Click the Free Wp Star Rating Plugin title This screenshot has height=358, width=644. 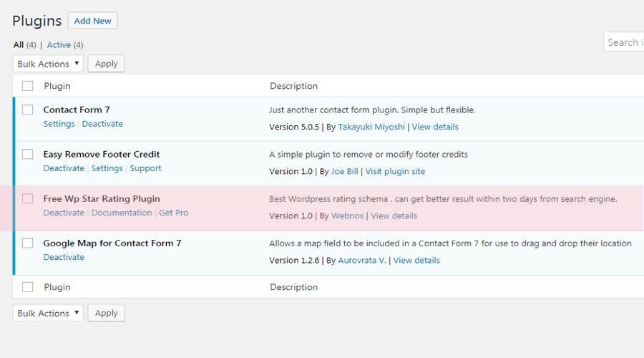click(x=102, y=198)
